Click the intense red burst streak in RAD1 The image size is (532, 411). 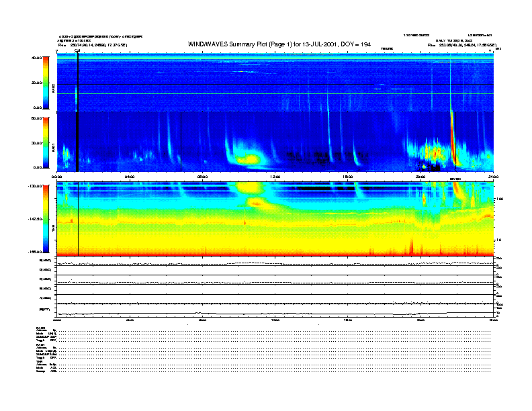[453, 139]
